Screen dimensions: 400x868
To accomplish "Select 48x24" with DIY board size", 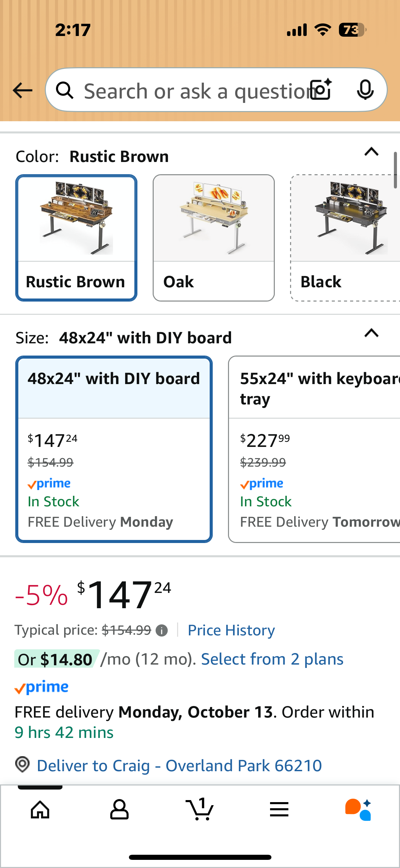I will (x=114, y=449).
